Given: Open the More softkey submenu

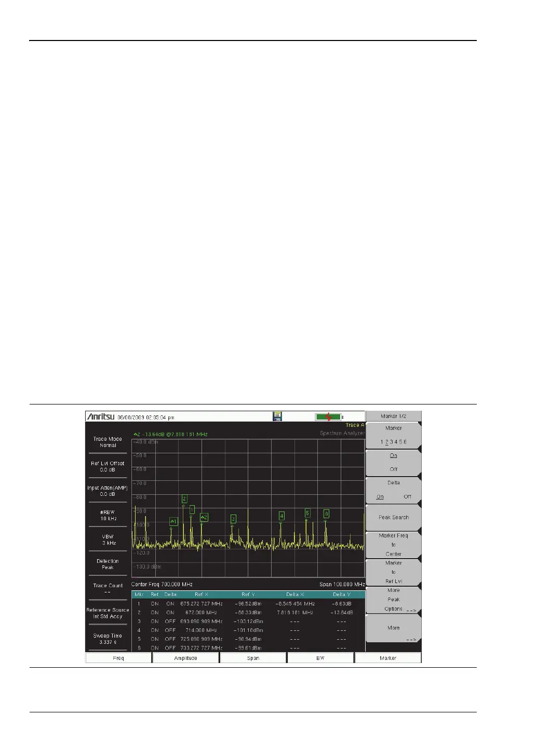Looking at the screenshot, I should click(x=393, y=628).
